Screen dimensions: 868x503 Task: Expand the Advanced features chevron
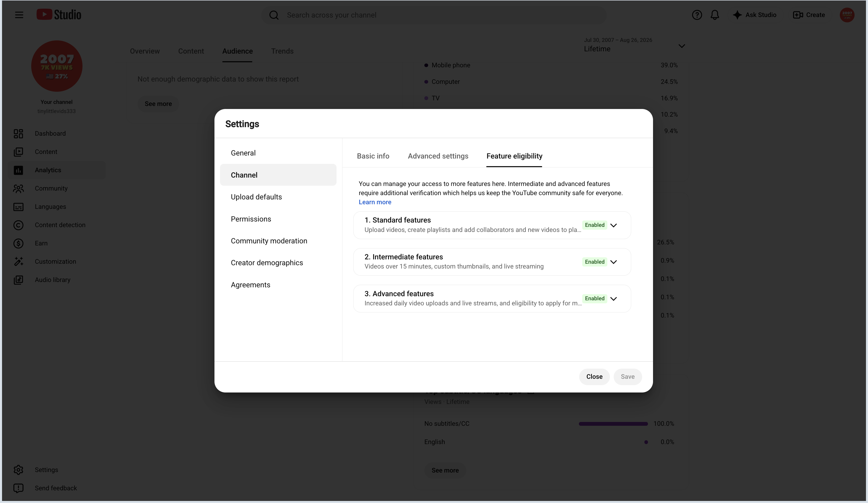[613, 298]
